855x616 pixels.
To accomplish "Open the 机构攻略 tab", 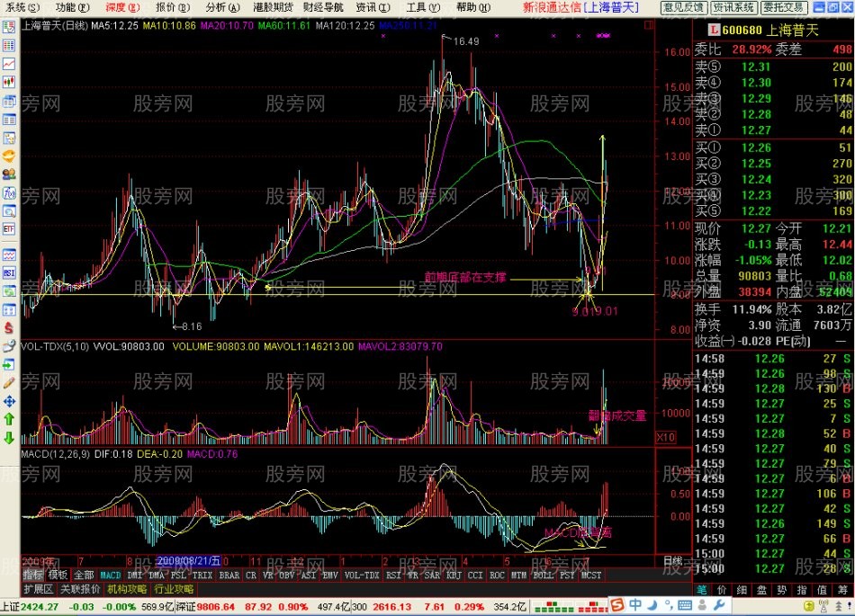I will point(127,589).
